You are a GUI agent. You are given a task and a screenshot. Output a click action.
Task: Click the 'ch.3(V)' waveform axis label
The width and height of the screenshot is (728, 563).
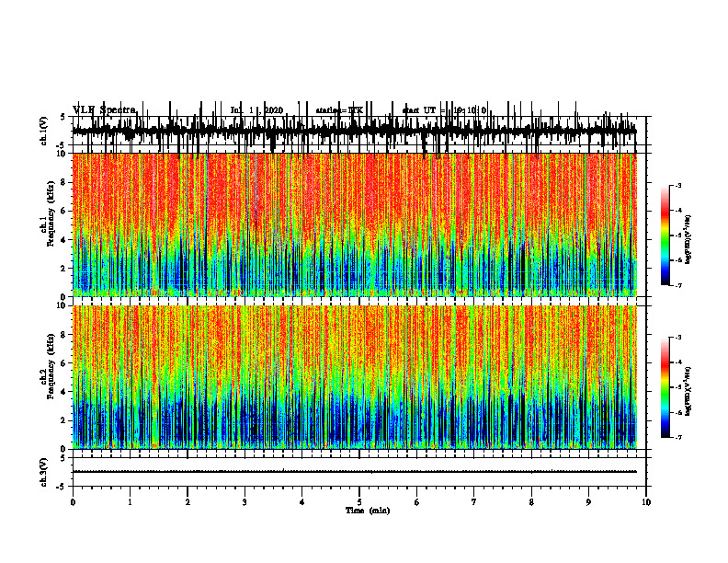(x=43, y=472)
